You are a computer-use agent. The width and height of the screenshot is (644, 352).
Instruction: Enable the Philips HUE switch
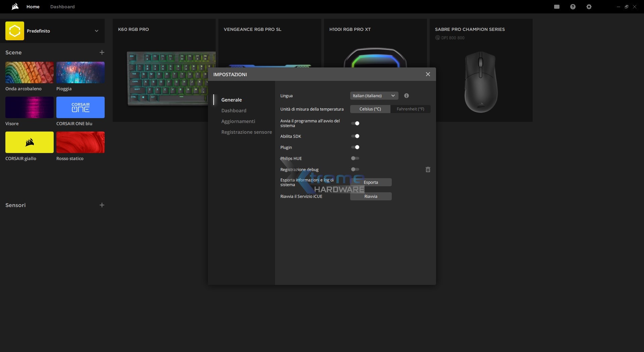[355, 158]
